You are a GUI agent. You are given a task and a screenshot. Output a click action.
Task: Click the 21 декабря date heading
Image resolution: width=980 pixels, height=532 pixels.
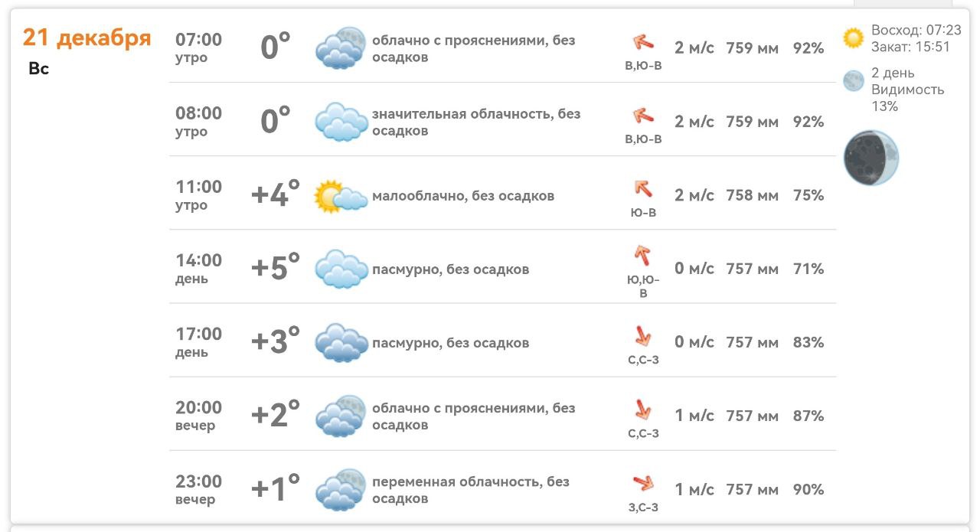87,38
